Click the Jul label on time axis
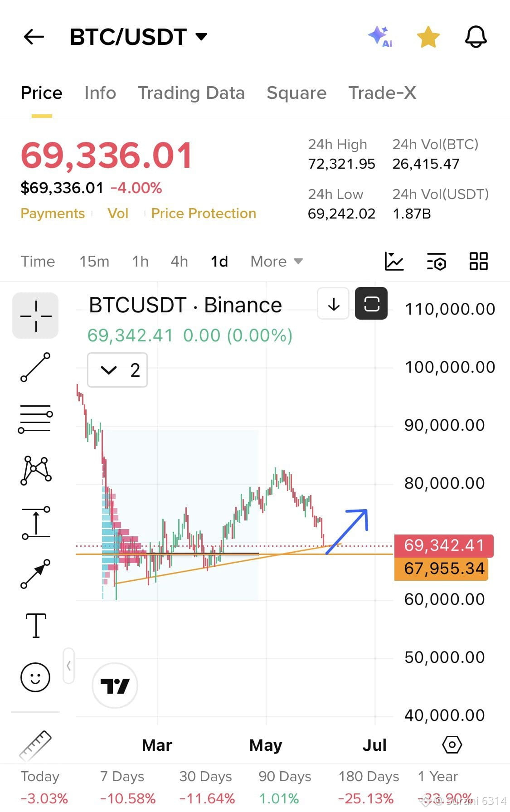 tap(374, 745)
